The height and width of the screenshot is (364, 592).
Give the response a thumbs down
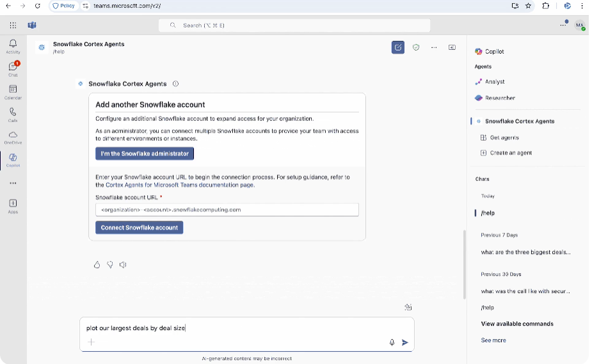[x=110, y=265]
